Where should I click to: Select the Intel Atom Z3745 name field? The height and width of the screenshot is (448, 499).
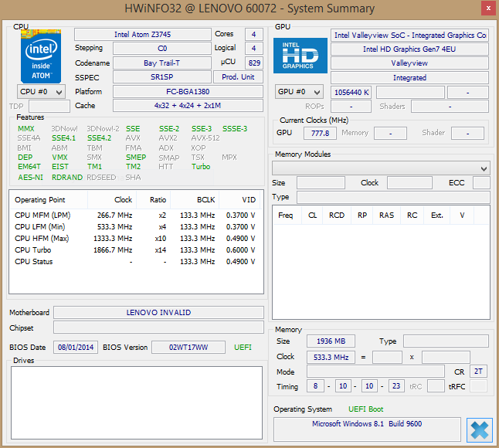[x=142, y=35]
